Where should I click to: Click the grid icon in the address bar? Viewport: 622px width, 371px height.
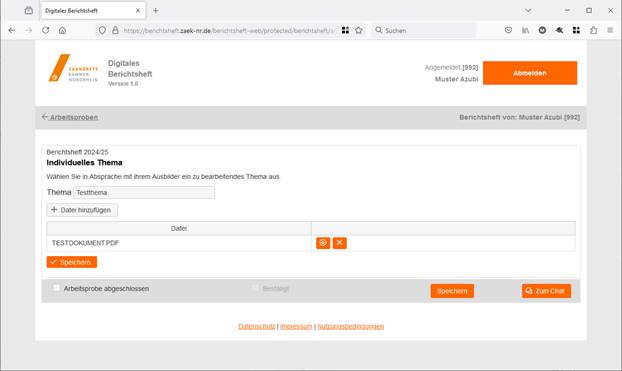click(x=346, y=30)
